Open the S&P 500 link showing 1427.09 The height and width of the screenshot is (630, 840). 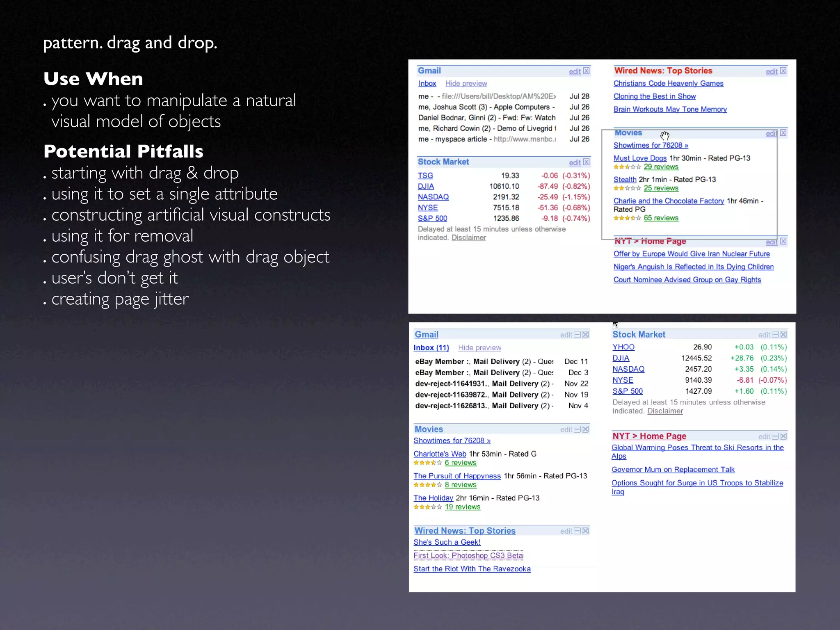click(628, 391)
